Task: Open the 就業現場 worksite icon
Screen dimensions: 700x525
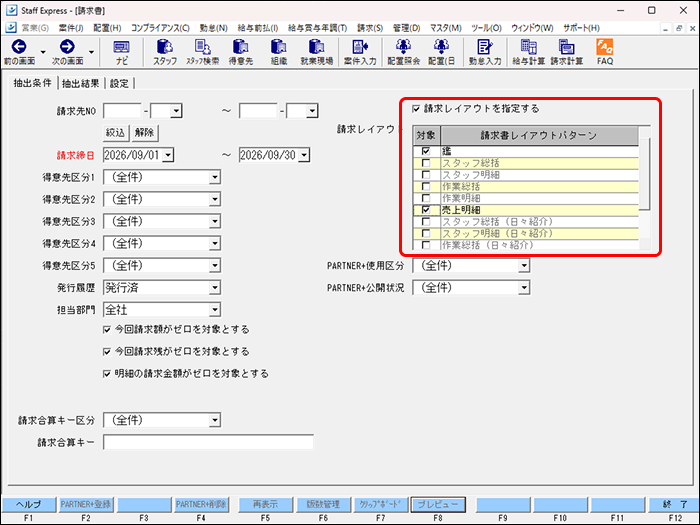Action: tap(317, 47)
